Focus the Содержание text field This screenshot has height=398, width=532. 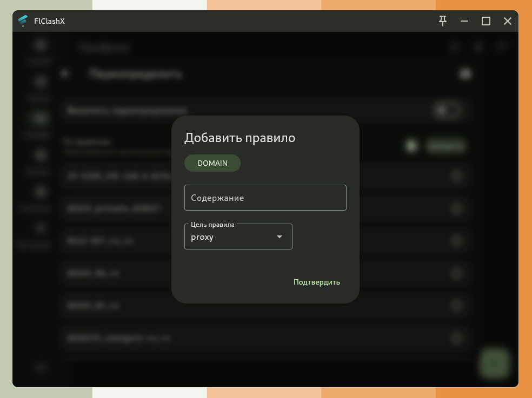coord(265,198)
